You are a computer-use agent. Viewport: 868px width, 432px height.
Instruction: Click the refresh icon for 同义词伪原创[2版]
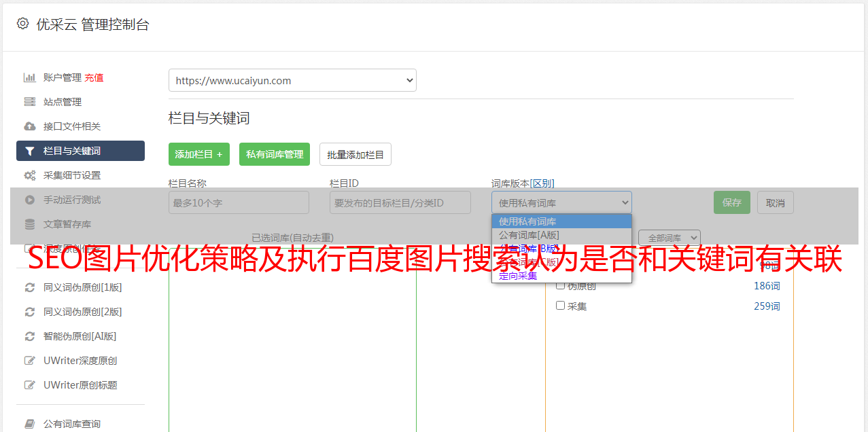tap(30, 312)
